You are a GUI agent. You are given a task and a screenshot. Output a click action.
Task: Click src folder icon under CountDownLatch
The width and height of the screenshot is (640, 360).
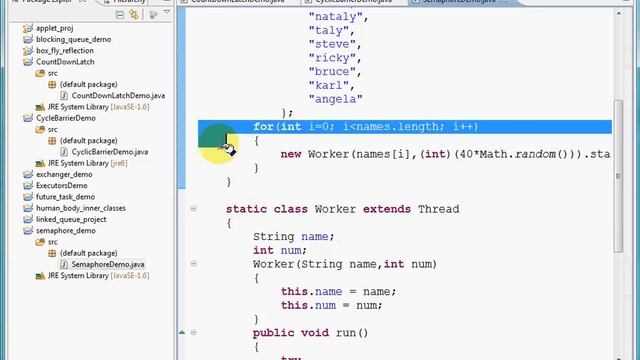[x=40, y=73]
